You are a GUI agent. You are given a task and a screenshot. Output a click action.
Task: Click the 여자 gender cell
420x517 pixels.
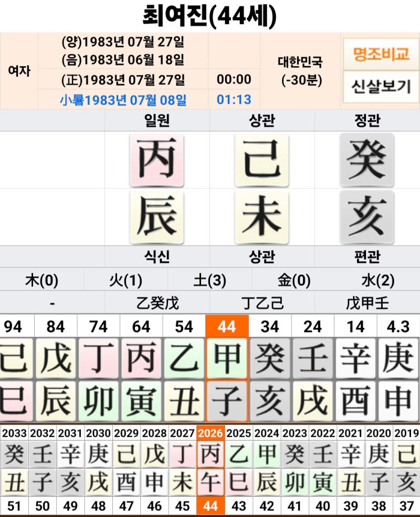19,70
